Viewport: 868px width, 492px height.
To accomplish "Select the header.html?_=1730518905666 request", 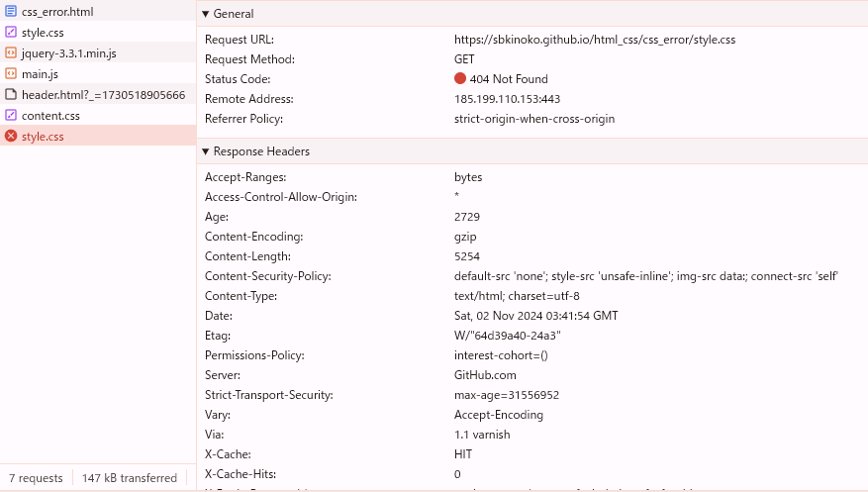I will [x=98, y=95].
